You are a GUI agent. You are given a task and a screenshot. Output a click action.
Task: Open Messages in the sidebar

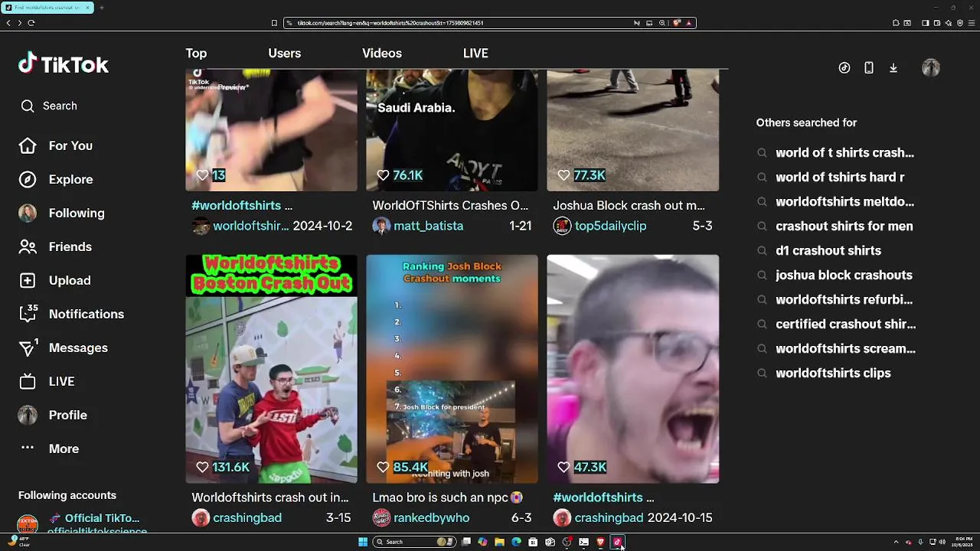[63, 347]
